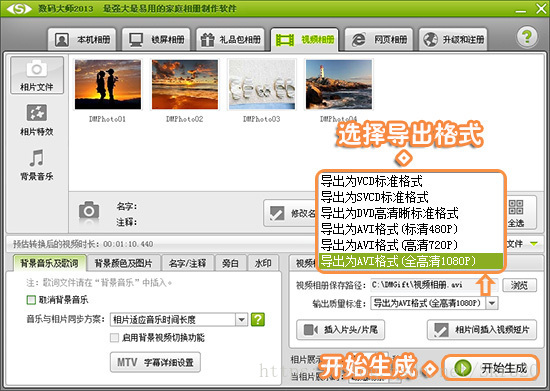
Task: Switch to 背景颜色及图片 tab
Action: click(x=123, y=263)
